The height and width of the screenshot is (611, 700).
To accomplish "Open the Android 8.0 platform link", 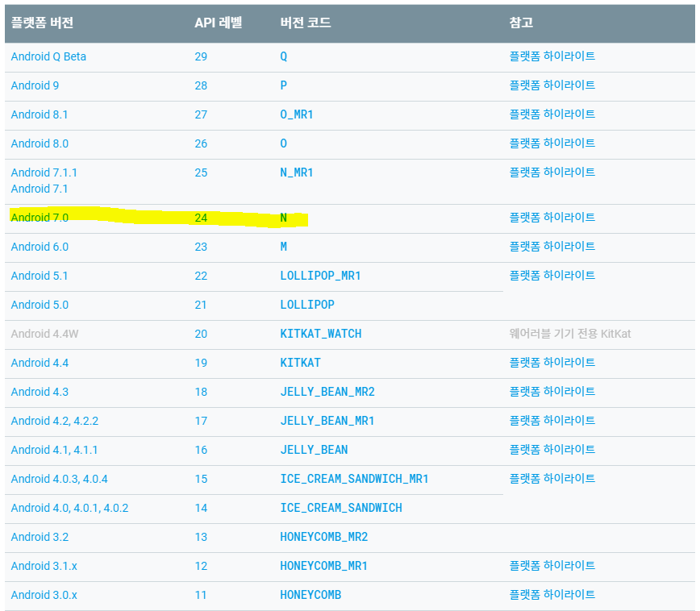I will coord(40,143).
